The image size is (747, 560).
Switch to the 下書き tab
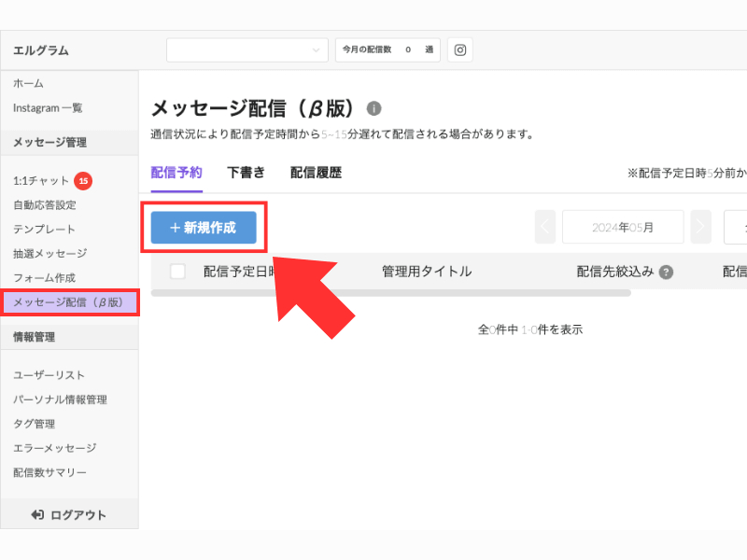[246, 173]
